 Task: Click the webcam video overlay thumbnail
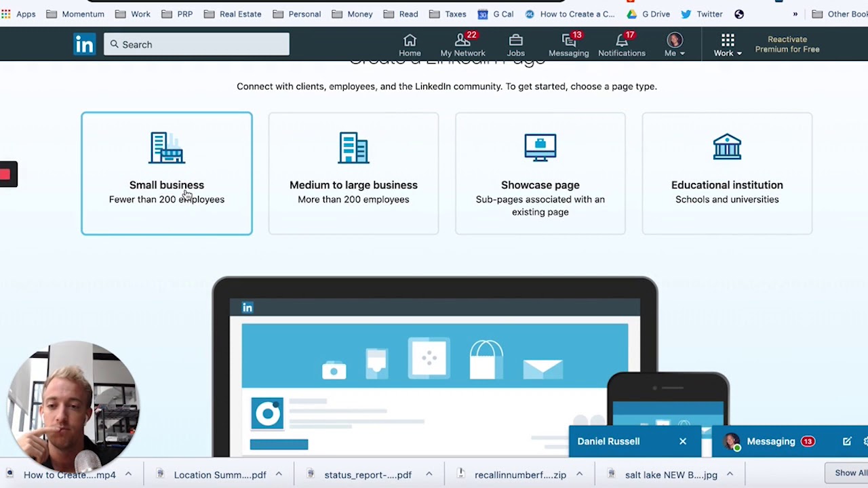(x=73, y=407)
